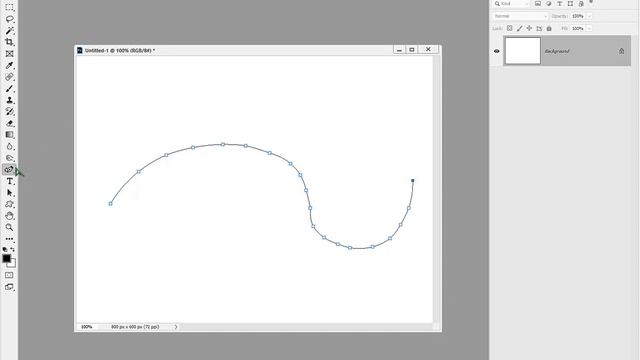The image size is (640, 360).
Task: Filter layers by smart objects
Action: (x=581, y=4)
